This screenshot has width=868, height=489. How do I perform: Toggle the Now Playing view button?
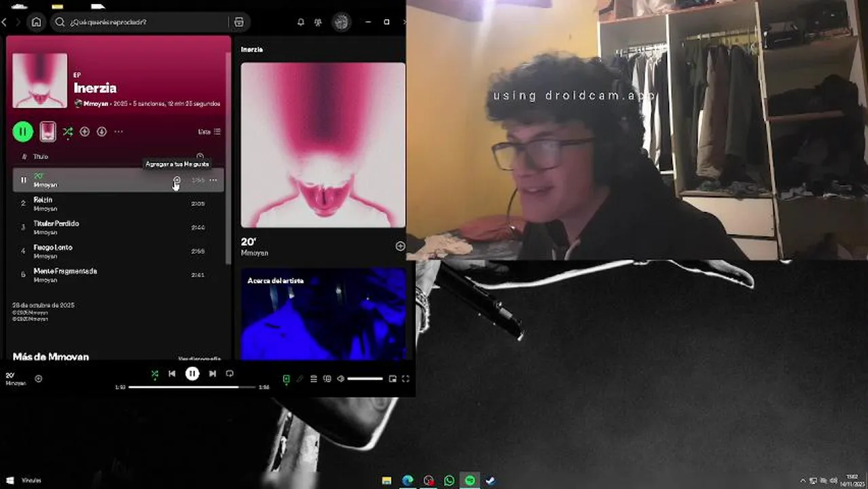(286, 379)
